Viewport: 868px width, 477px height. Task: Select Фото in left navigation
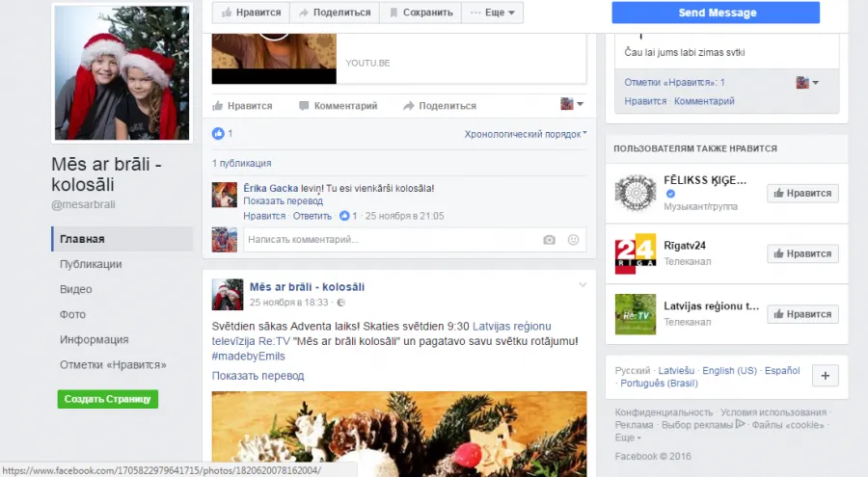(x=72, y=314)
